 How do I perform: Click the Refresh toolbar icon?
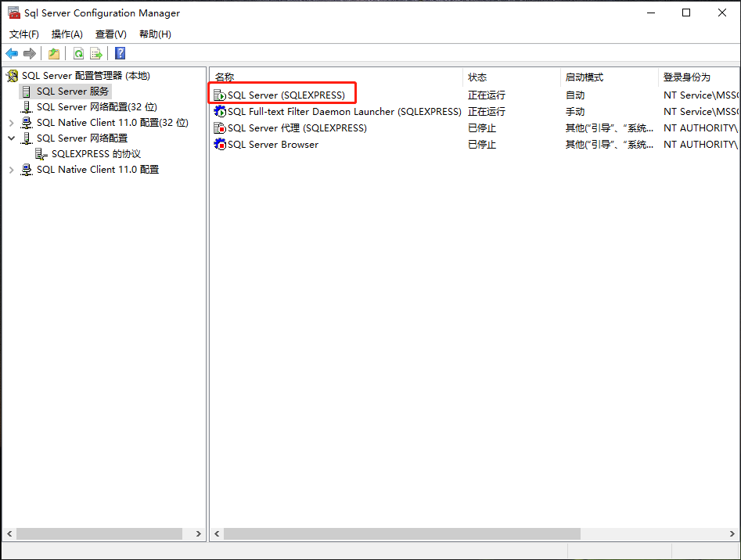click(78, 53)
